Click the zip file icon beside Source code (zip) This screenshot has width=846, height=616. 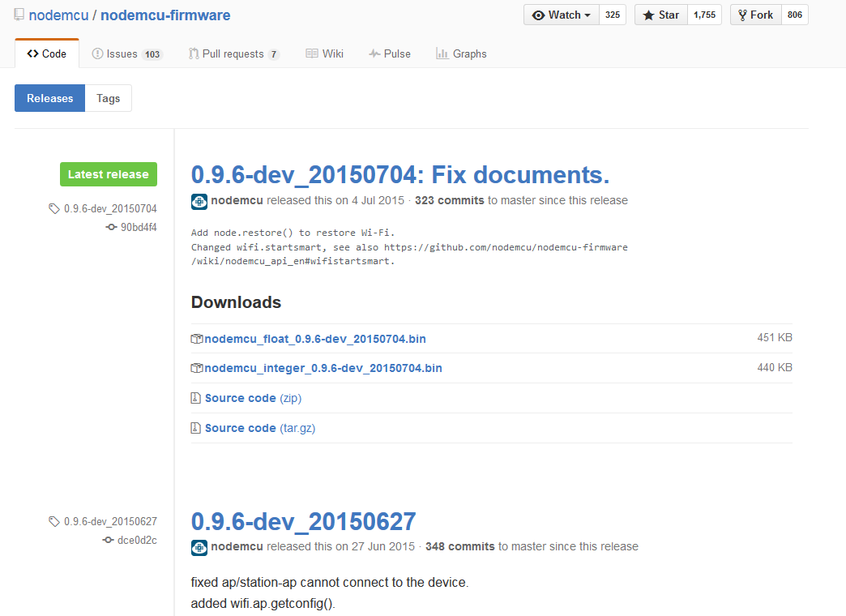coord(196,398)
